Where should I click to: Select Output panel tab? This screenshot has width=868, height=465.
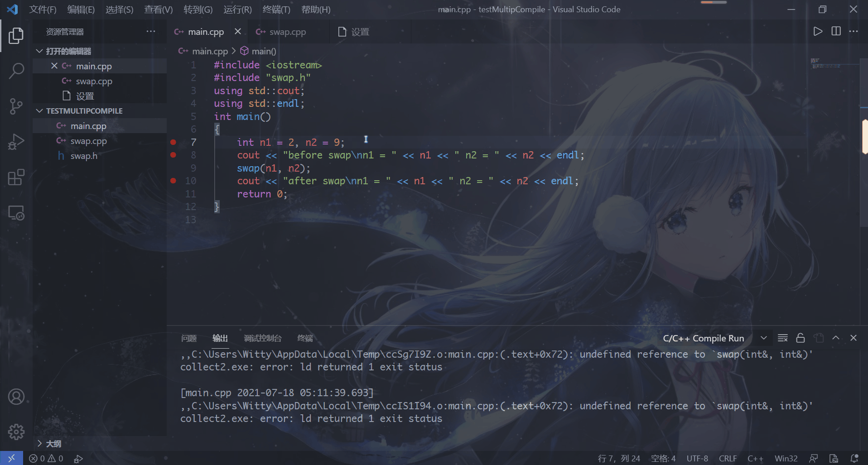(220, 338)
